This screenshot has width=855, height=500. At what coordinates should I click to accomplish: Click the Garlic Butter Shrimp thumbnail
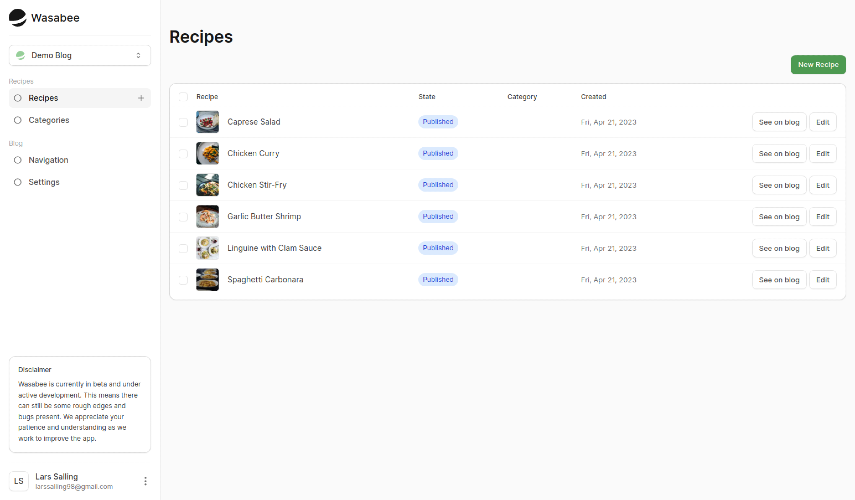(207, 216)
